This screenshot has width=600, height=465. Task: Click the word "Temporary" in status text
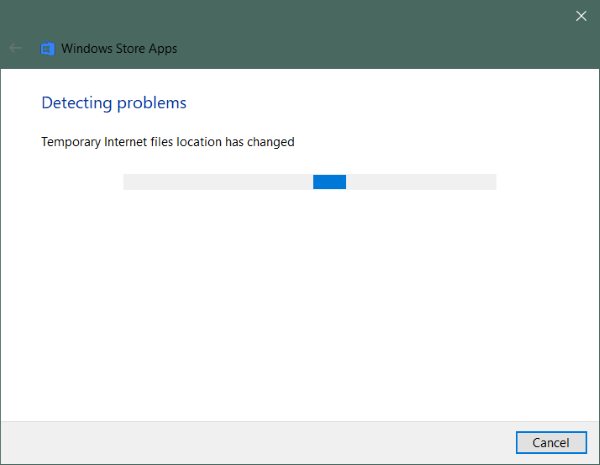click(73, 142)
